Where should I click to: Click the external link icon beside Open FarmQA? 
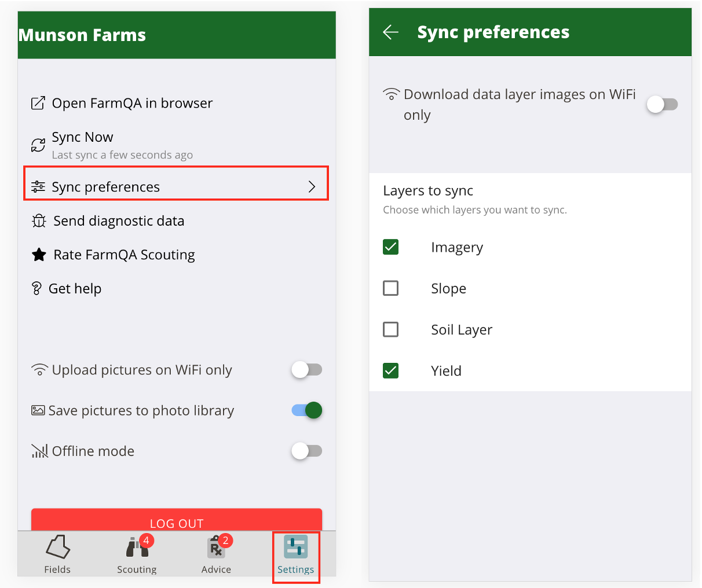click(x=38, y=104)
